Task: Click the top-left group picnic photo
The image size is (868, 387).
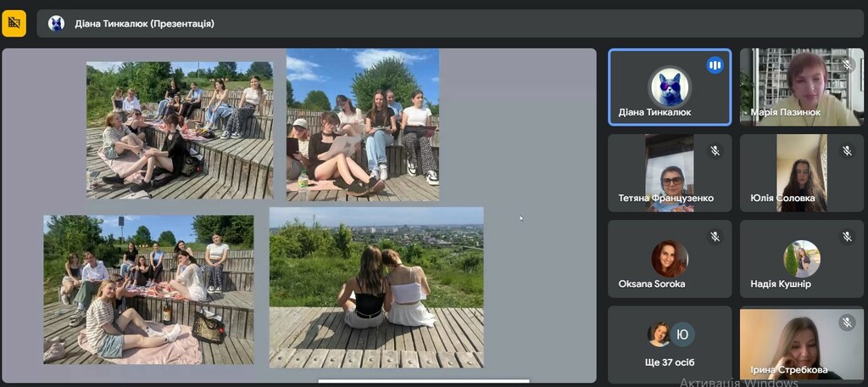Action: [x=180, y=130]
